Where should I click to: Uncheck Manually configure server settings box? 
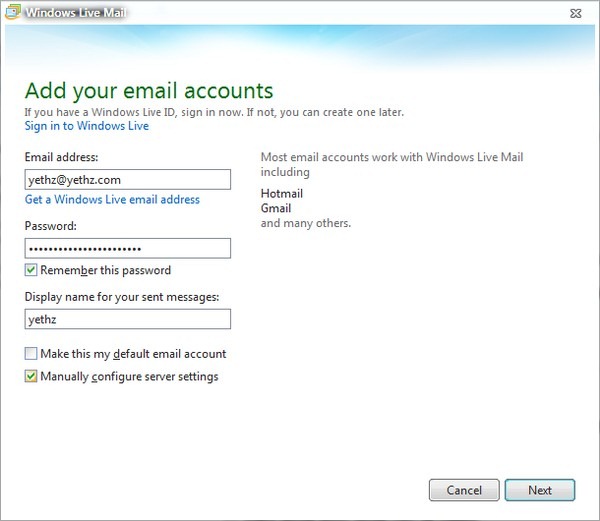pos(31,377)
